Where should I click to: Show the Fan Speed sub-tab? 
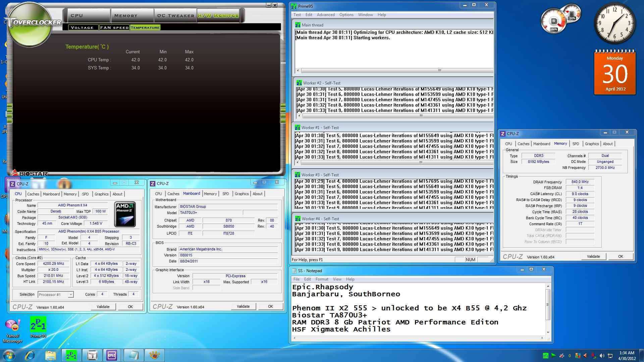click(114, 27)
